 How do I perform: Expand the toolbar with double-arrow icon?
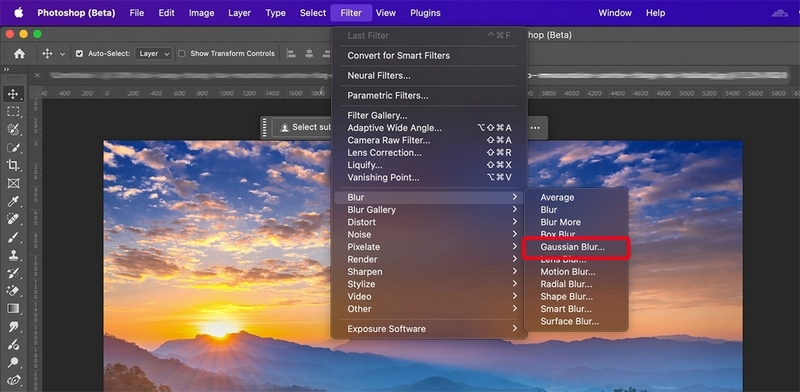click(x=7, y=69)
